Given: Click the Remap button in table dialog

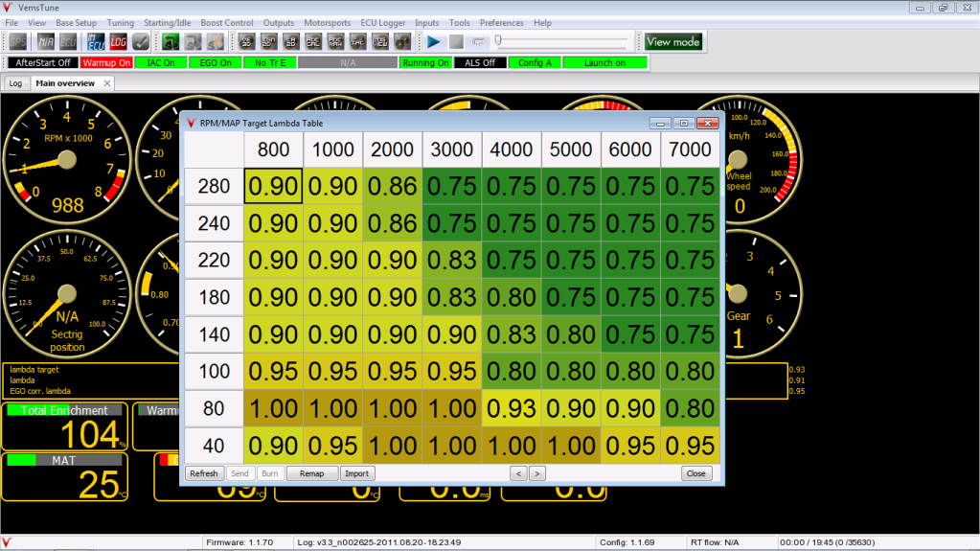Looking at the screenshot, I should tap(311, 473).
